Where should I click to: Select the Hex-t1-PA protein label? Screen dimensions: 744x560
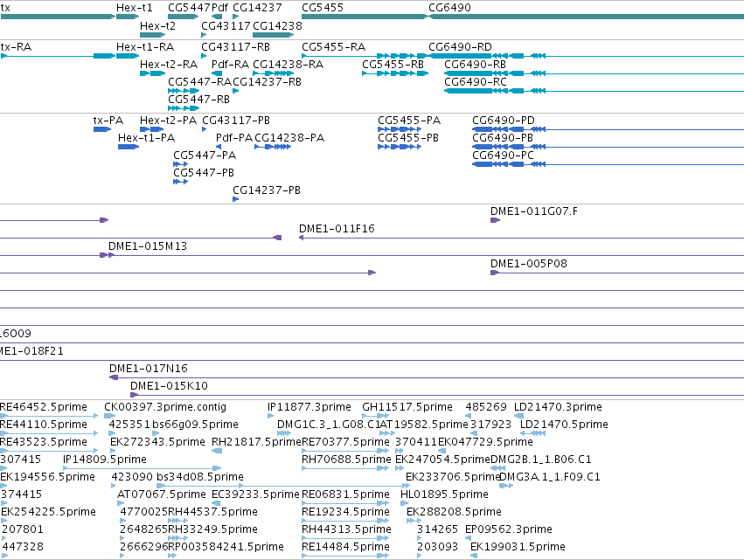pos(146,138)
